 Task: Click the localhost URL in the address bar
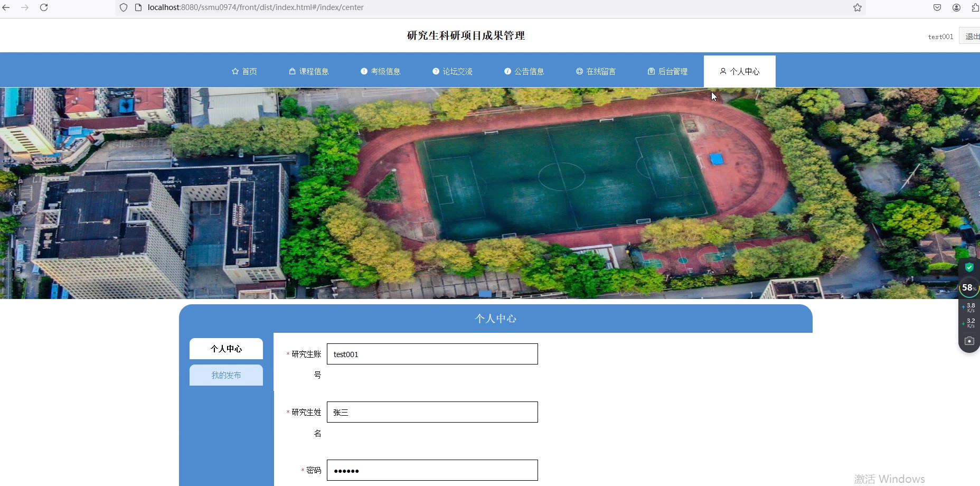pos(256,7)
